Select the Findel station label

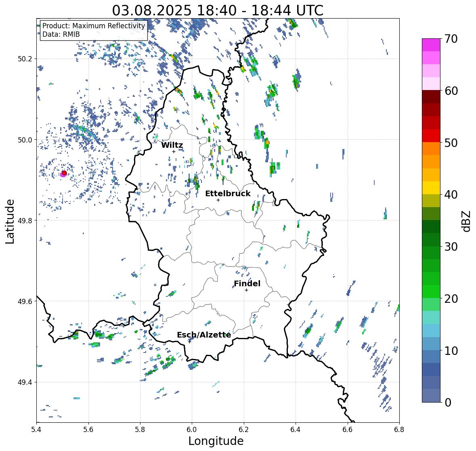(247, 283)
